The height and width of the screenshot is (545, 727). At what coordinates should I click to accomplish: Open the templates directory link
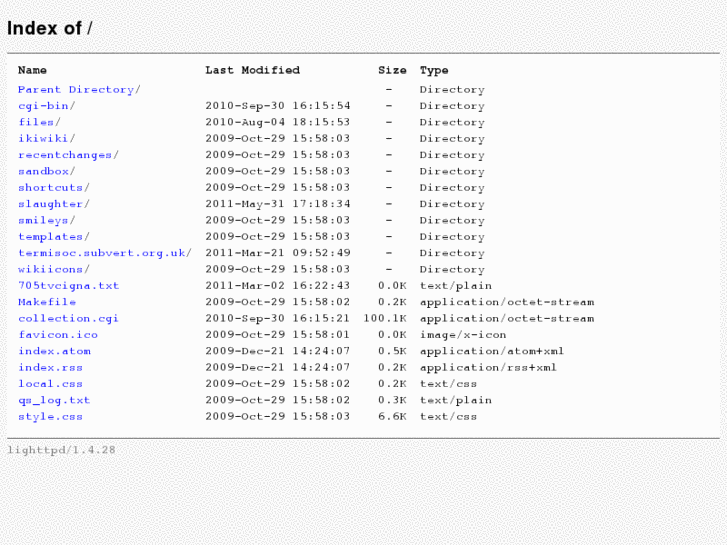point(51,237)
